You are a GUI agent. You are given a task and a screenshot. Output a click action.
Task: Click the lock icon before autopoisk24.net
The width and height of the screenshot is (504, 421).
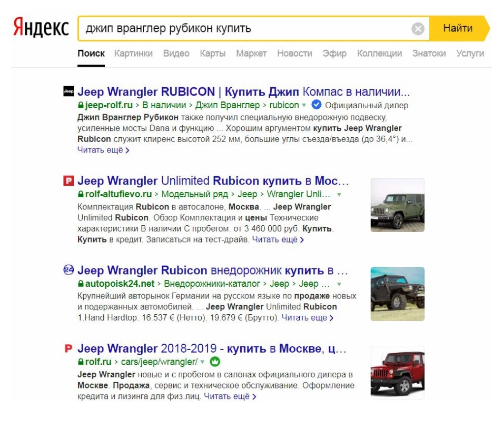point(81,284)
